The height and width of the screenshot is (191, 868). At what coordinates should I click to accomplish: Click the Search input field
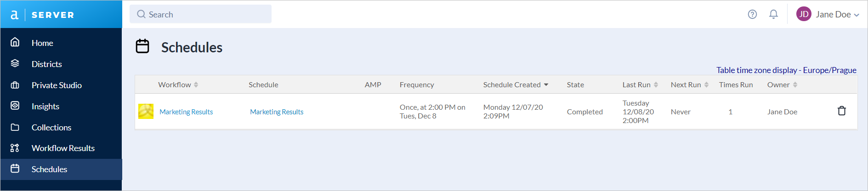(x=200, y=14)
